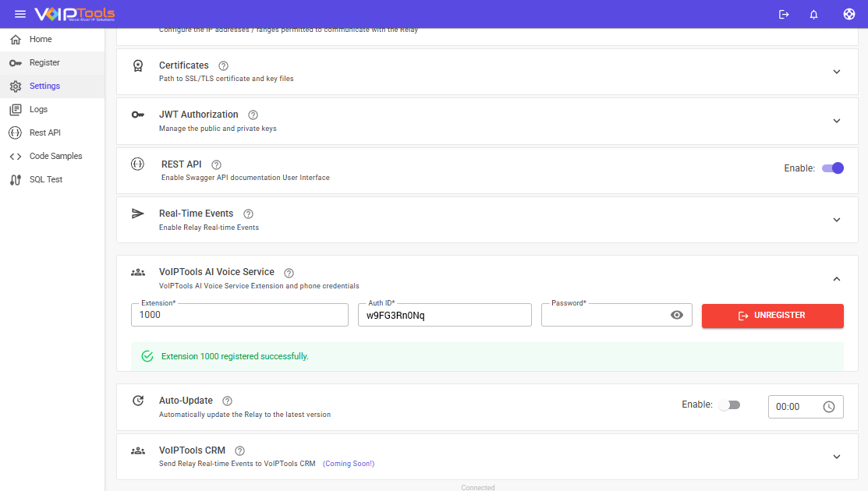Viewport: 868px width, 491px height.
Task: Expand the Certificates section
Action: coord(836,72)
